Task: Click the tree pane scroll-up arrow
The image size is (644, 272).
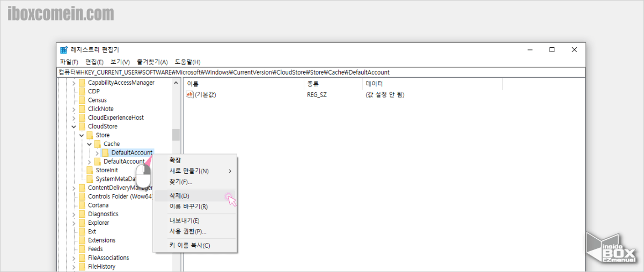Action: tap(176, 83)
